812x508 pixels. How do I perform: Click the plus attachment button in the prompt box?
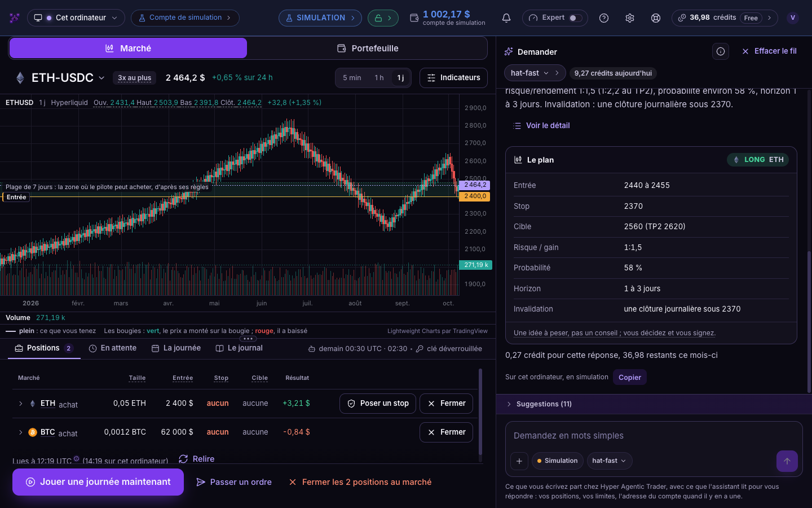pyautogui.click(x=519, y=461)
